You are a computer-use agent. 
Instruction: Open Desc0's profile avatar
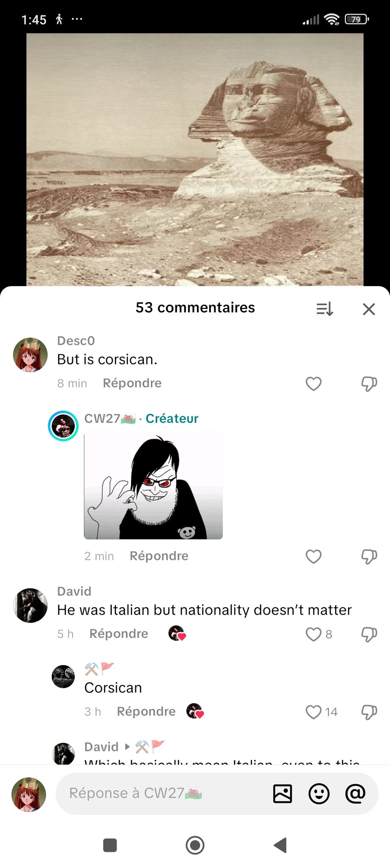(x=30, y=355)
